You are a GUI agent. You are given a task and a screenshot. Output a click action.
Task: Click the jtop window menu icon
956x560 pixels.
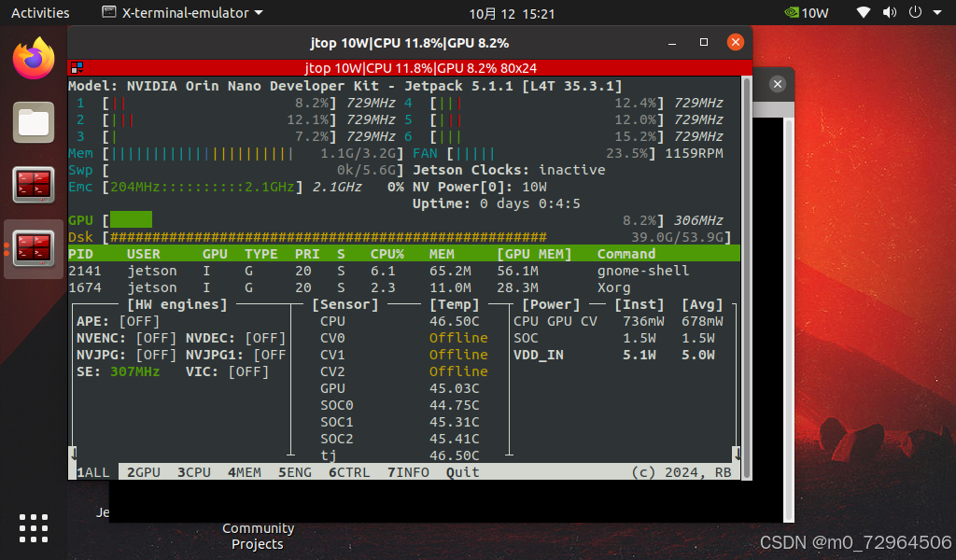click(x=77, y=67)
